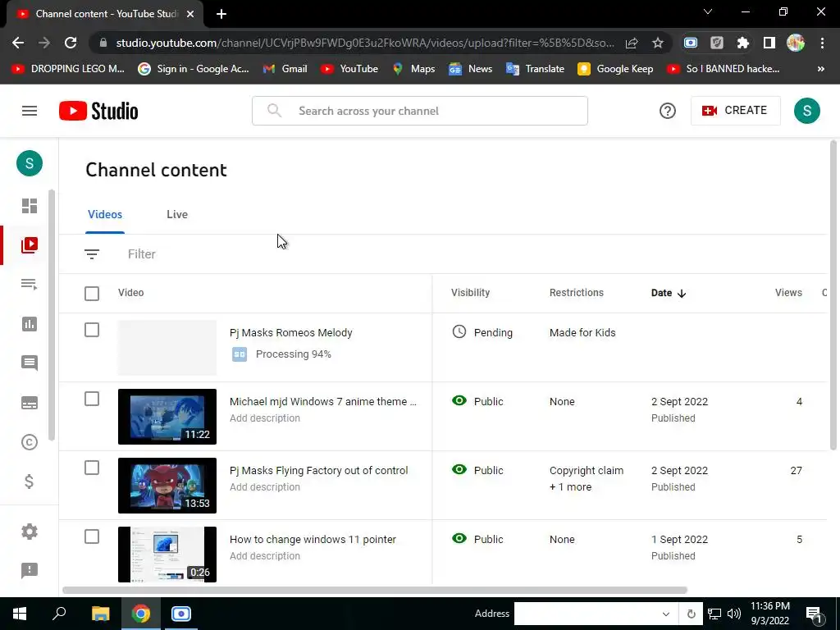Open Playlists icon in sidebar
Image resolution: width=840 pixels, height=630 pixels.
click(30, 285)
